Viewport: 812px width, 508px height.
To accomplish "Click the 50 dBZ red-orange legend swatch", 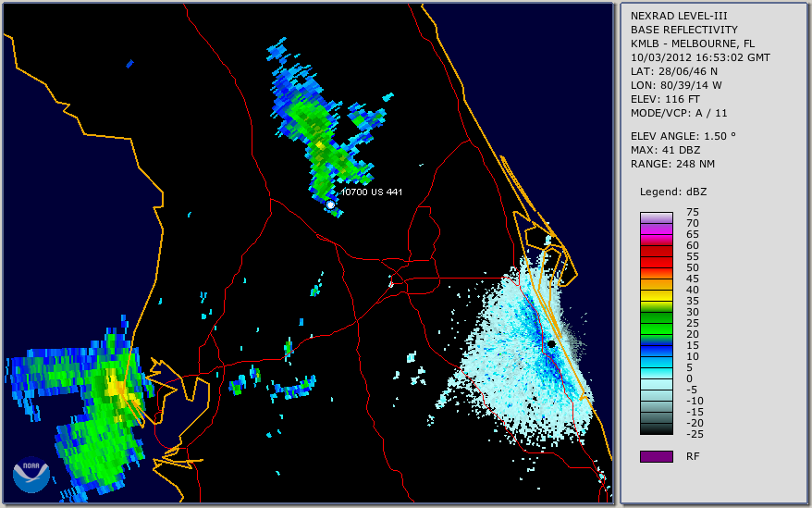I will pyautogui.click(x=656, y=273).
